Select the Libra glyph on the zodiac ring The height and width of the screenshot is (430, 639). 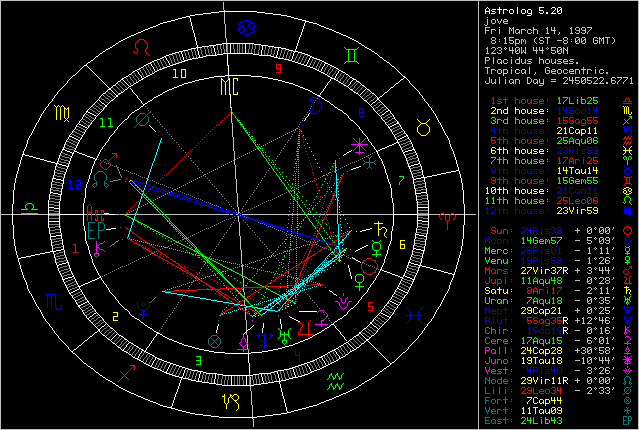[x=29, y=208]
